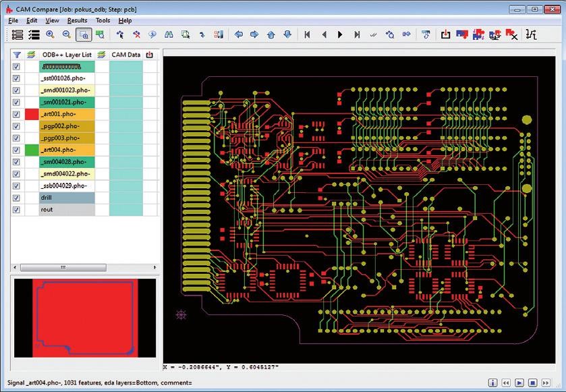566x392 pixels.
Task: Open the Results menu
Action: point(77,20)
